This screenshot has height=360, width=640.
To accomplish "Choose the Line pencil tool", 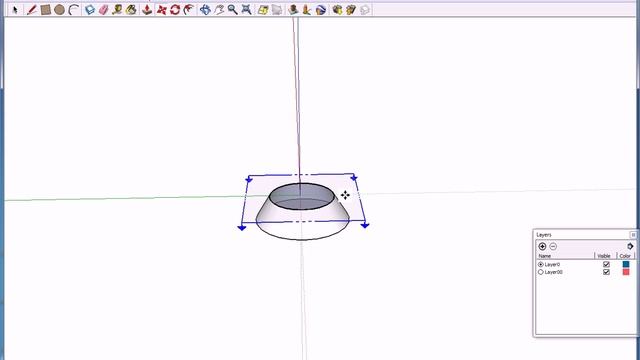I will pyautogui.click(x=31, y=9).
